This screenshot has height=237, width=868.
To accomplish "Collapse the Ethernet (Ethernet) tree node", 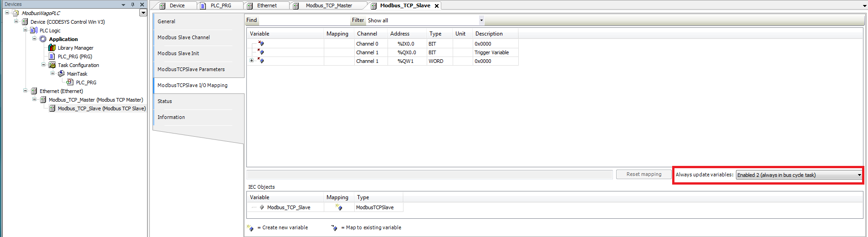I will click(26, 91).
